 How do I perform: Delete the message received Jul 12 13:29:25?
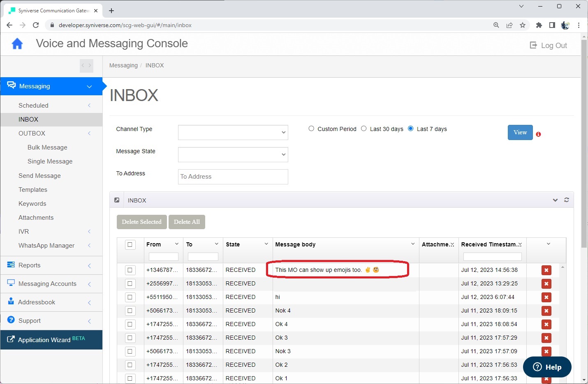tap(546, 284)
